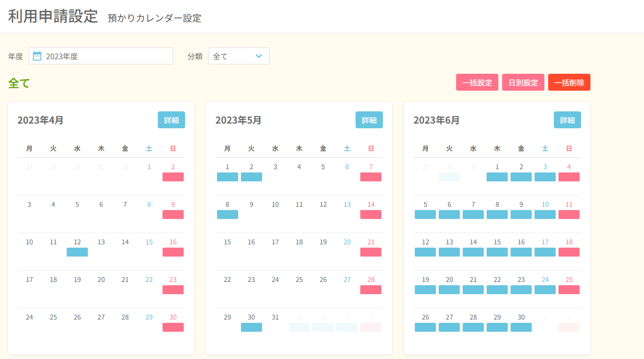Click the pink bar under June 4

(x=569, y=177)
